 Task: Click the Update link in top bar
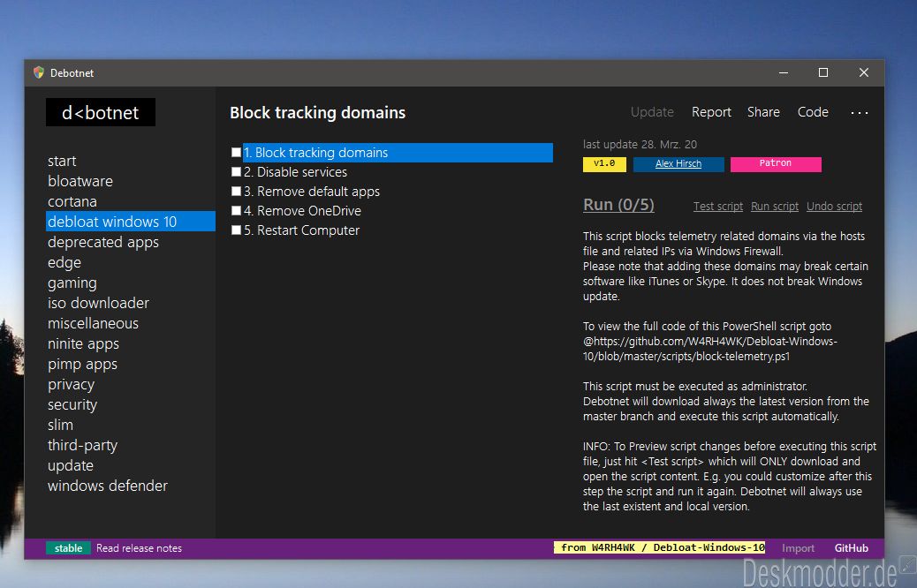(652, 112)
